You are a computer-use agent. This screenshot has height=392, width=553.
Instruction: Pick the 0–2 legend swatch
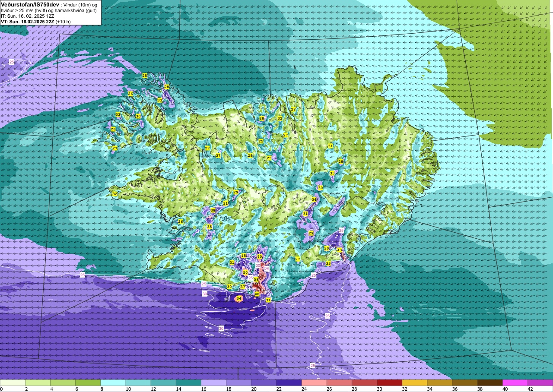[x=13, y=383]
